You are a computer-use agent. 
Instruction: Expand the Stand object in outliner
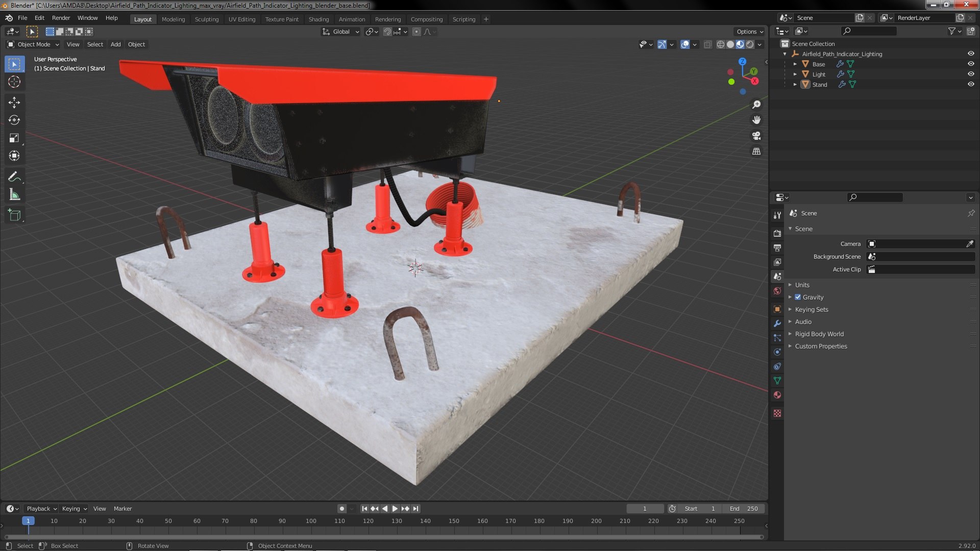tap(795, 84)
